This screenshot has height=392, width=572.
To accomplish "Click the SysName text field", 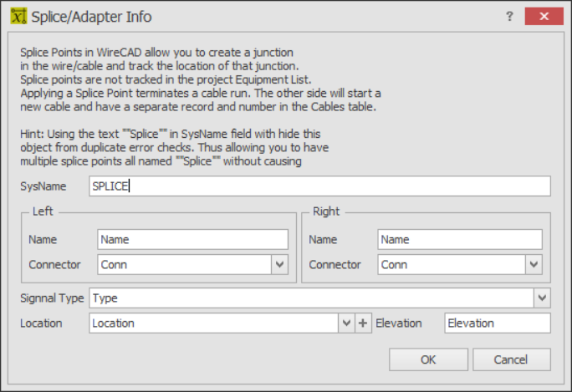I will [319, 186].
